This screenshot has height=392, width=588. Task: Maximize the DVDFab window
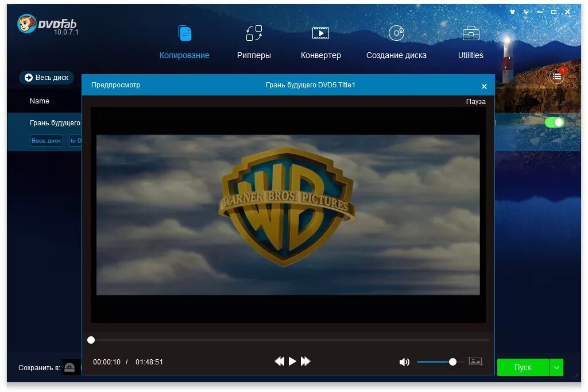click(554, 12)
